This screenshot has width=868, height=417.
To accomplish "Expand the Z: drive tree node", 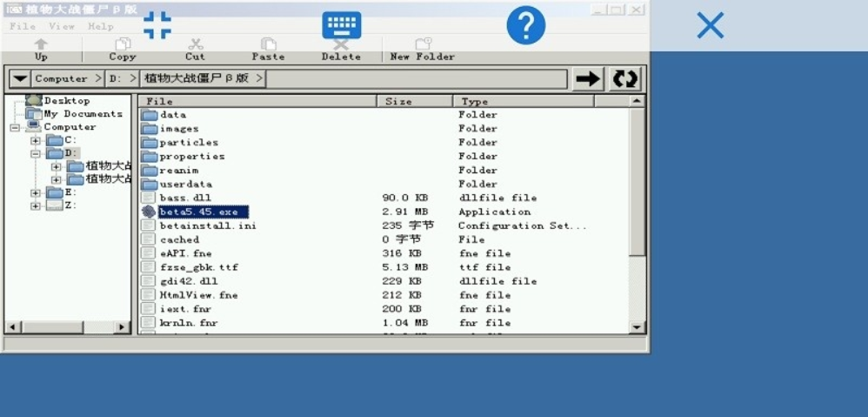I will [x=36, y=205].
